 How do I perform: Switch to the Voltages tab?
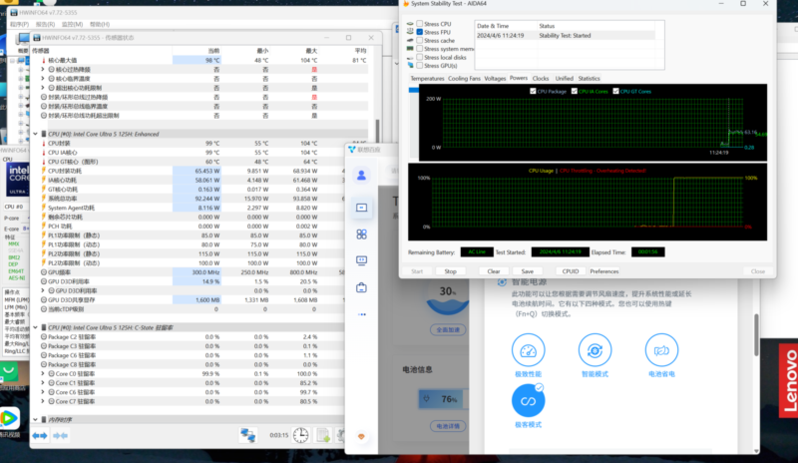coord(495,78)
